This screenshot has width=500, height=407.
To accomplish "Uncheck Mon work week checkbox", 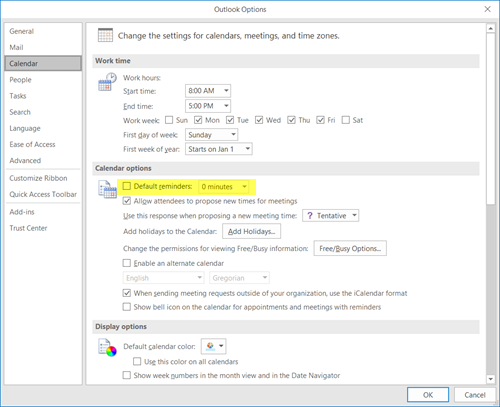I will [x=198, y=120].
